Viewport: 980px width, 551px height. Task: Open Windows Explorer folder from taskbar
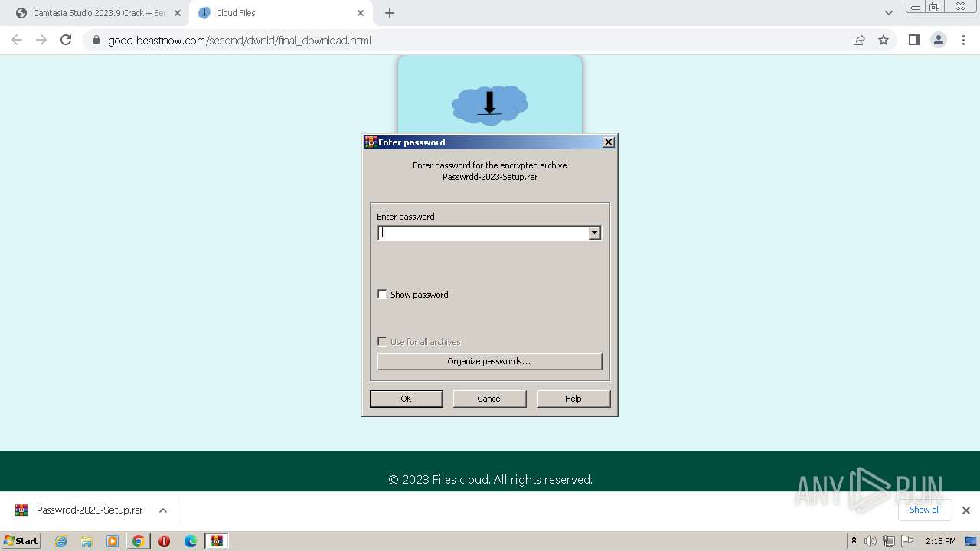87,541
